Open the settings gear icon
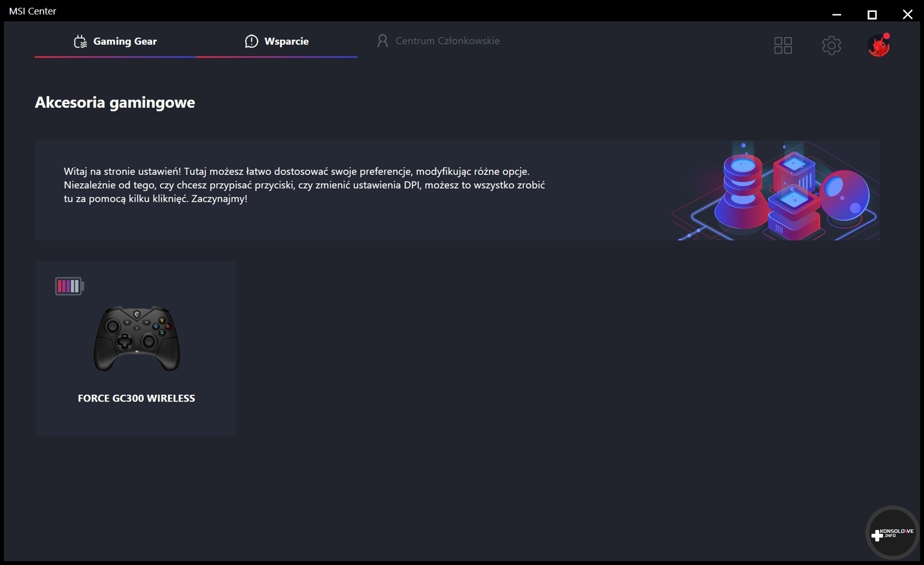This screenshot has height=565, width=924. 831,46
